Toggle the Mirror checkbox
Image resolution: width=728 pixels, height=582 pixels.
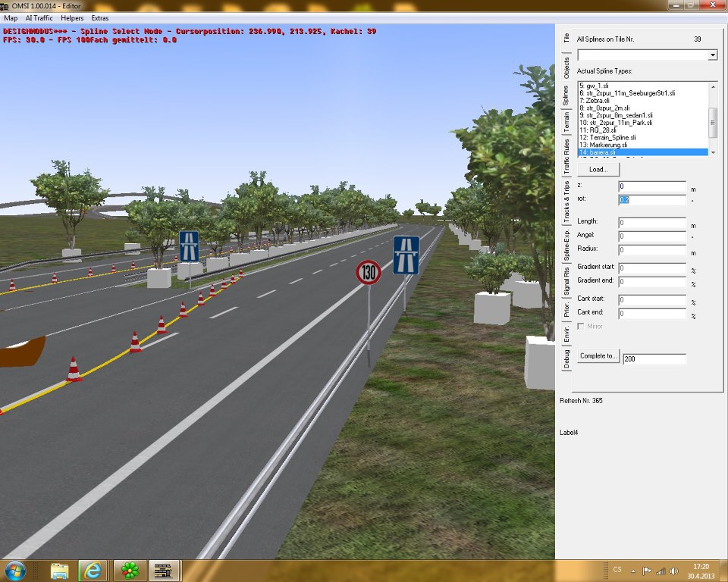pyautogui.click(x=582, y=327)
